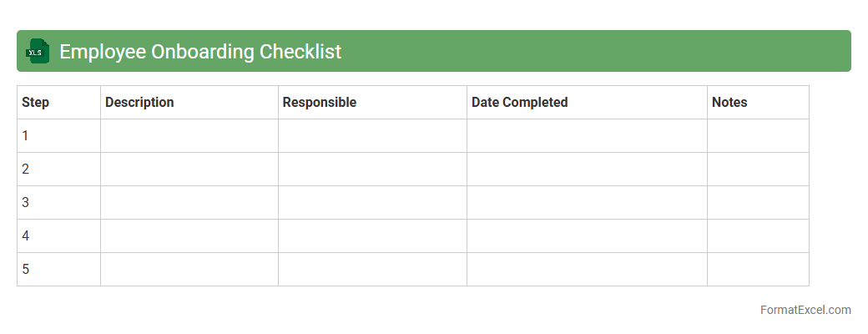Click the Step 1 row number cell
Viewport: 868px width, 334px height.
[58, 136]
